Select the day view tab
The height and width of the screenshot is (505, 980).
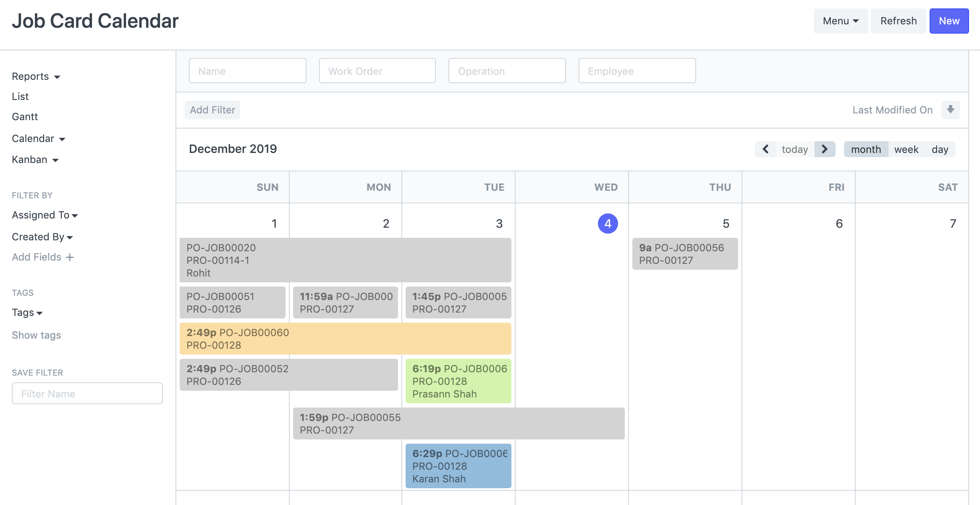click(x=941, y=149)
